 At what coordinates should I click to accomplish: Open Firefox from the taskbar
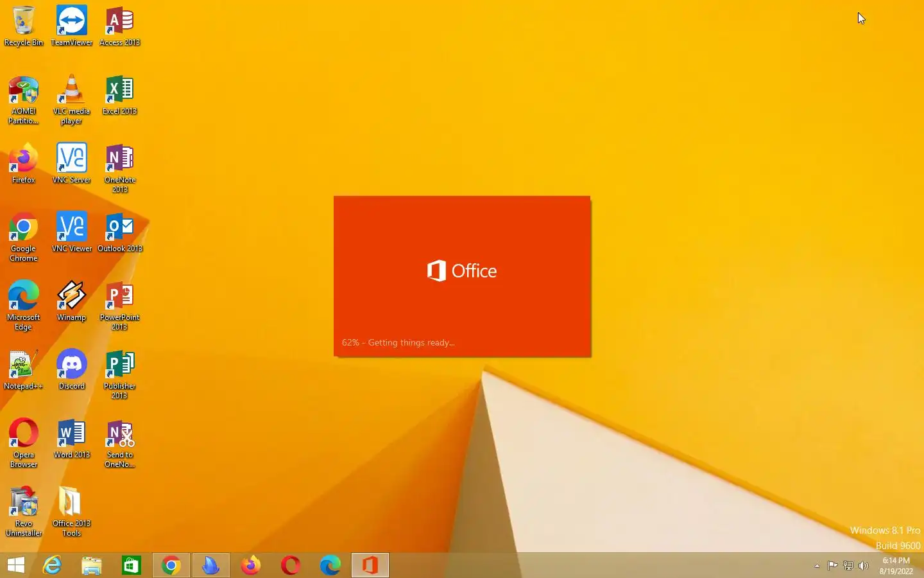(251, 565)
